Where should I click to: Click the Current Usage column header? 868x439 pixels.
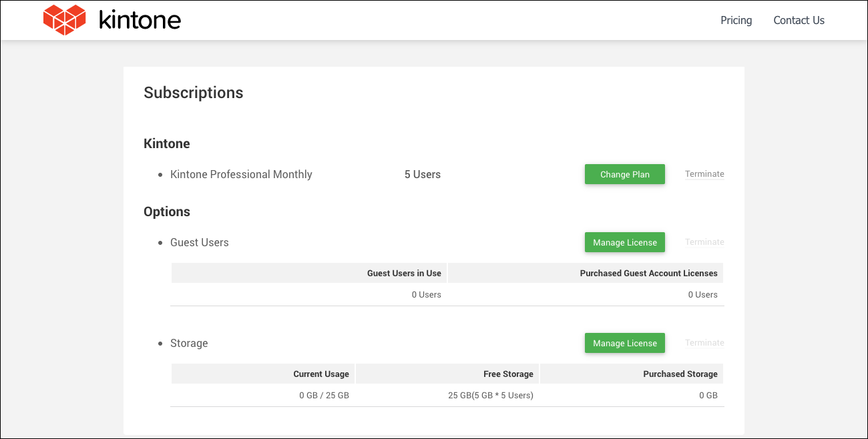(321, 374)
